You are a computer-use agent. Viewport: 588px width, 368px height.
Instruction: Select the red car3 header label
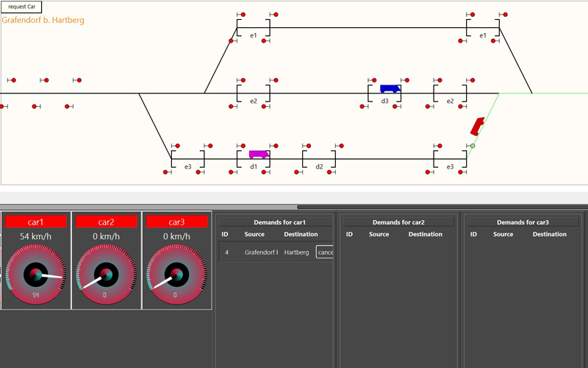176,222
